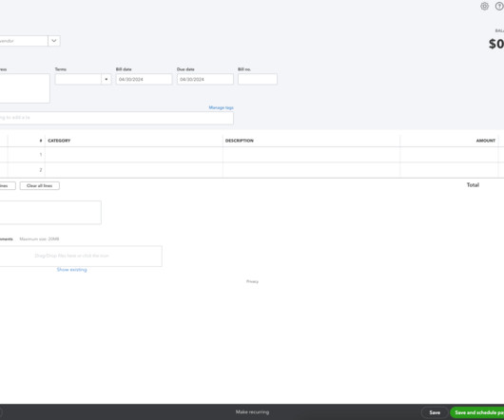Select the Description cell in row 2
Image resolution: width=504 pixels, height=420 pixels.
(x=311, y=170)
